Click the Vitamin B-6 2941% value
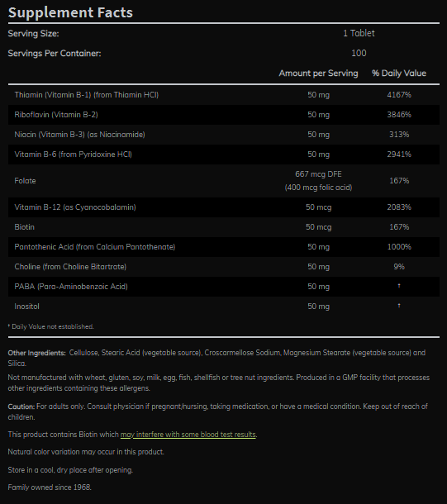Screen dimensions: 447x504 tap(399, 155)
